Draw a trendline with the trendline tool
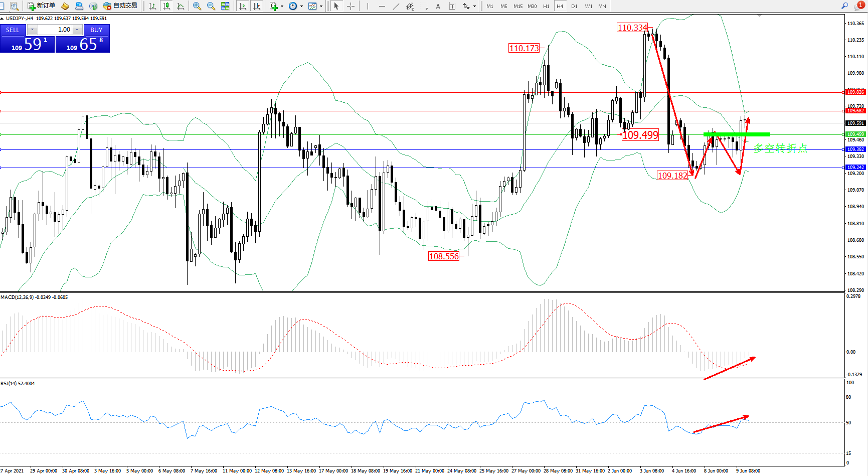The height and width of the screenshot is (476, 868). pos(396,6)
